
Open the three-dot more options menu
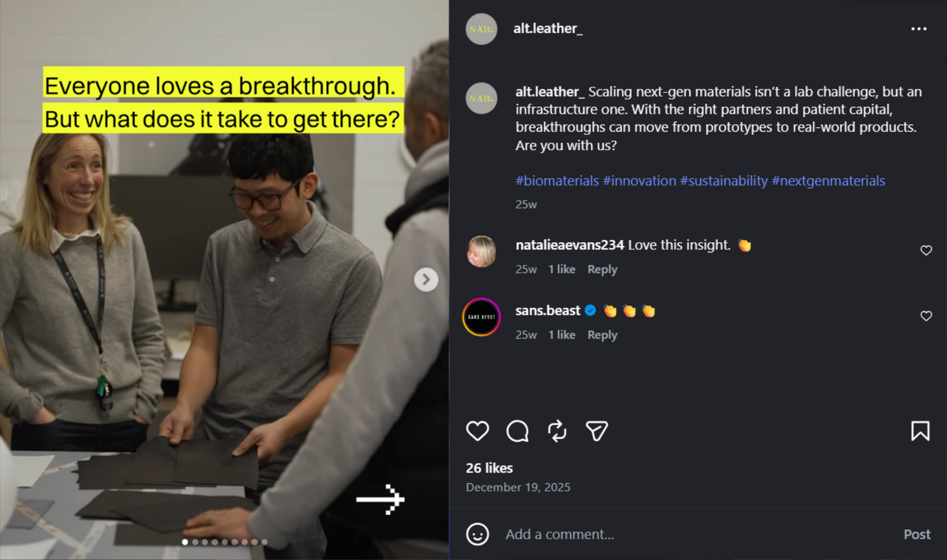pyautogui.click(x=918, y=29)
